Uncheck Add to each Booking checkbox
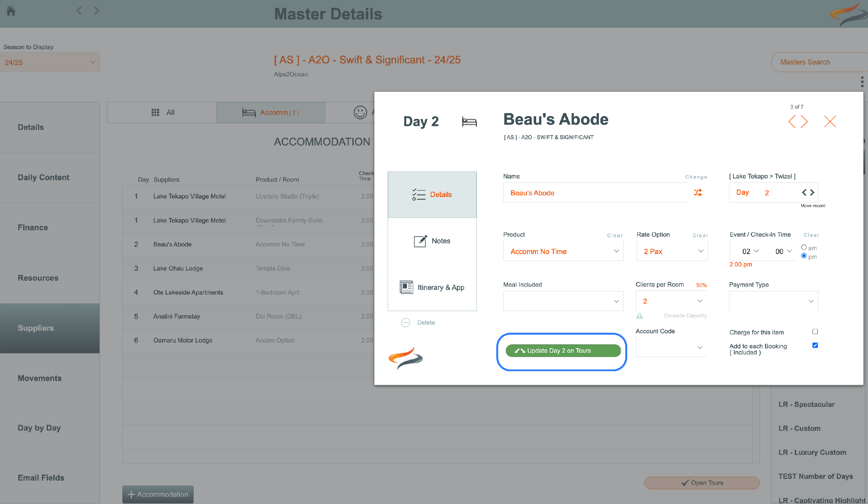Image resolution: width=868 pixels, height=504 pixels. 815,345
